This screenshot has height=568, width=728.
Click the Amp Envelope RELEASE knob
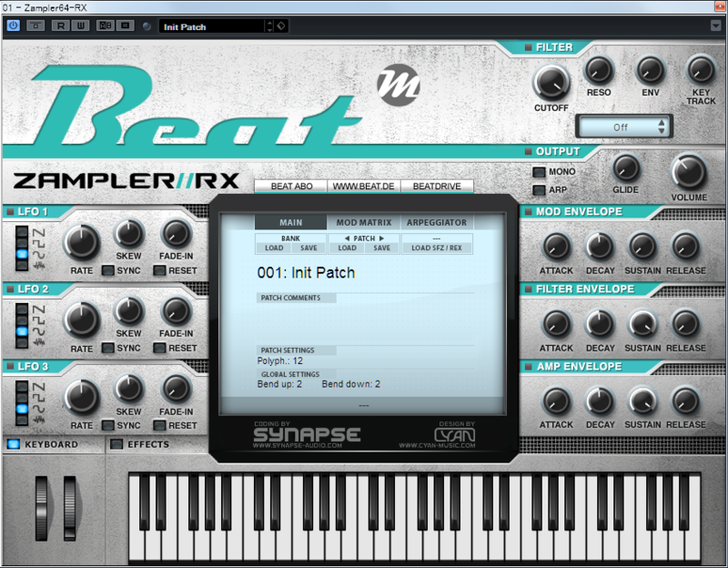pos(686,401)
